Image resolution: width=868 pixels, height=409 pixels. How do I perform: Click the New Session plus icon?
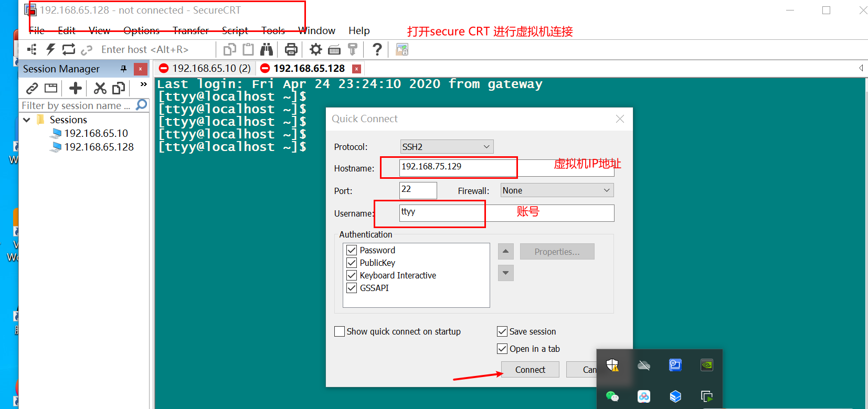click(75, 88)
